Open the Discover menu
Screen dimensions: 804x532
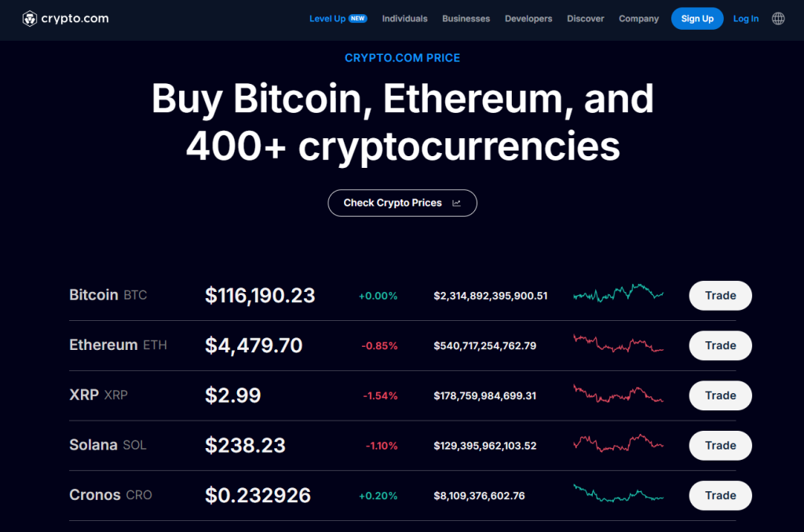pyautogui.click(x=585, y=19)
